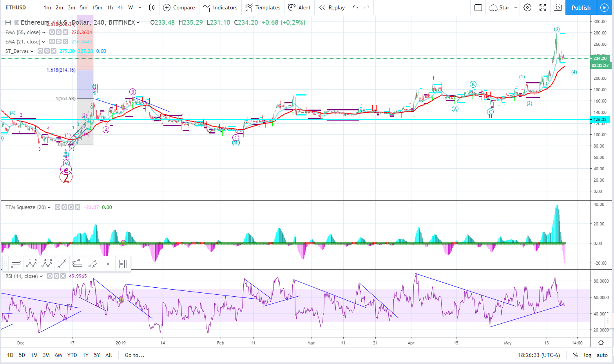The height and width of the screenshot is (364, 614).
Task: Open settings for EMA (21, close)
Action: [x=59, y=41]
